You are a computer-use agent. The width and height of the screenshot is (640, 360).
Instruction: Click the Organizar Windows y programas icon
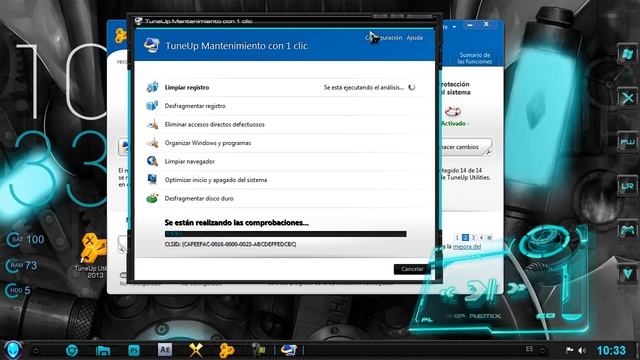click(152, 143)
